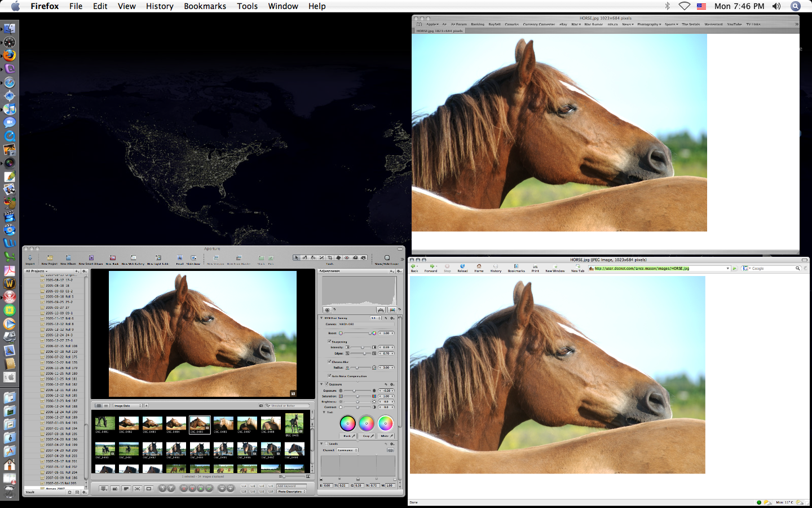Open the History menu
The height and width of the screenshot is (508, 812).
pos(160,6)
